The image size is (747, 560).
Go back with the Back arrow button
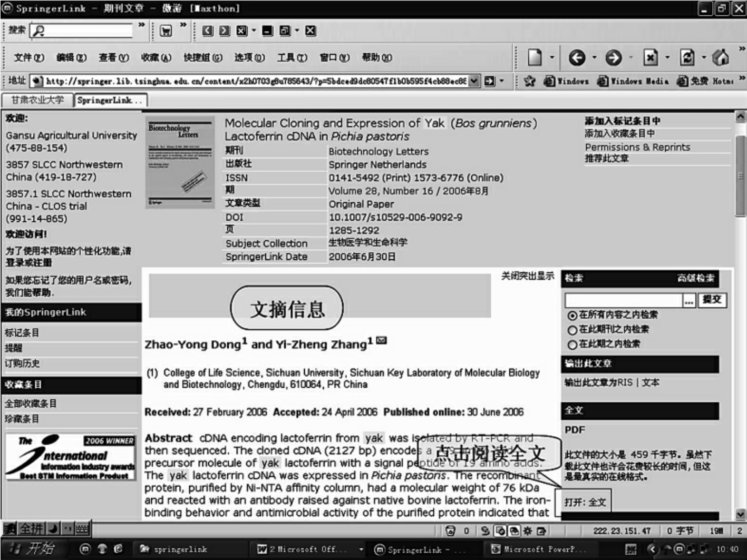coord(577,57)
